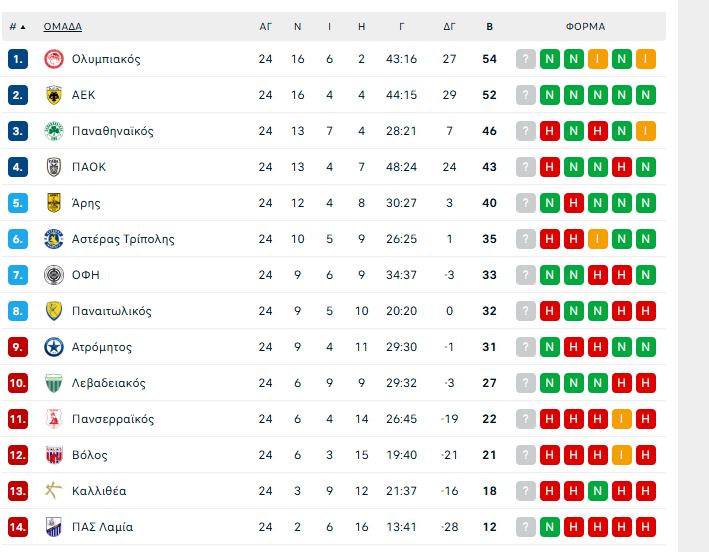Screen dimensions: 709x552
Task: Click the Άρης team logo
Action: point(53,203)
